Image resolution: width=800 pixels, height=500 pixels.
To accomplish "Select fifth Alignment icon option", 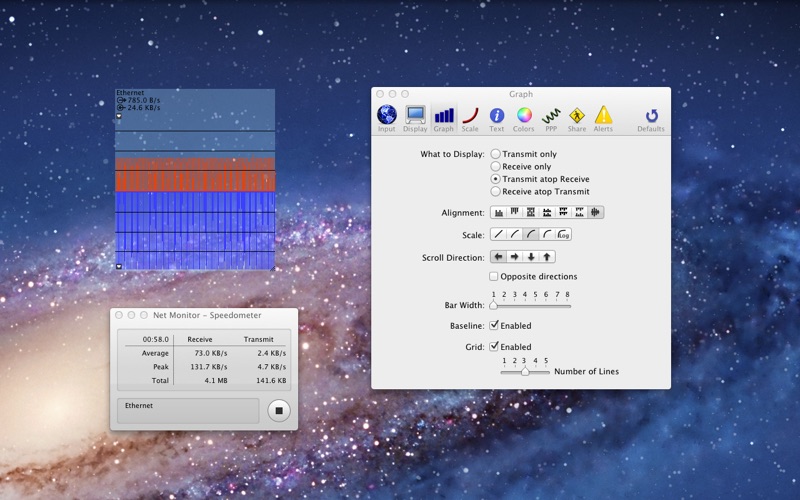I will click(x=563, y=212).
